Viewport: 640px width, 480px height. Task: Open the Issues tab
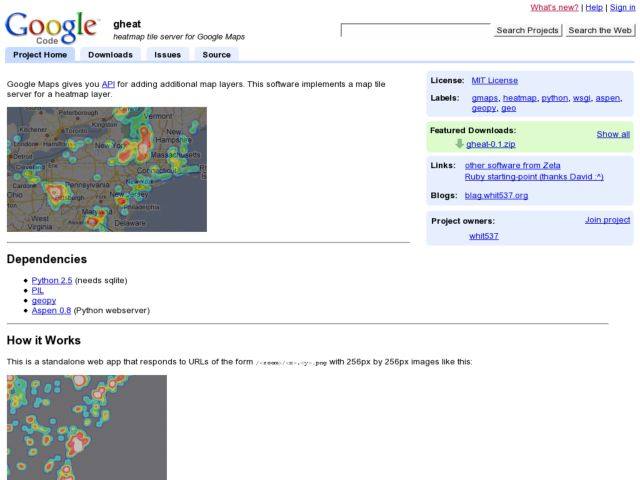pyautogui.click(x=167, y=55)
